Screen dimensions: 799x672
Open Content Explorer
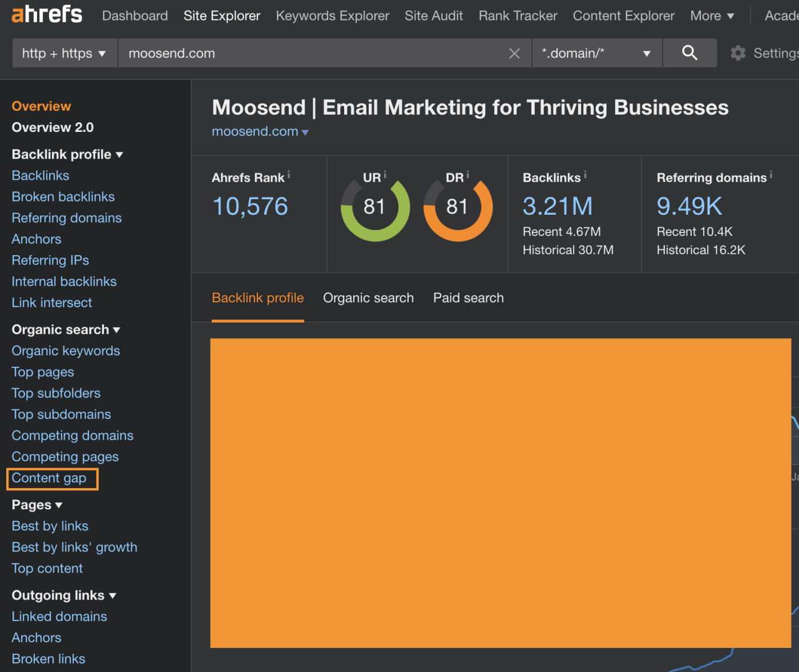click(624, 15)
